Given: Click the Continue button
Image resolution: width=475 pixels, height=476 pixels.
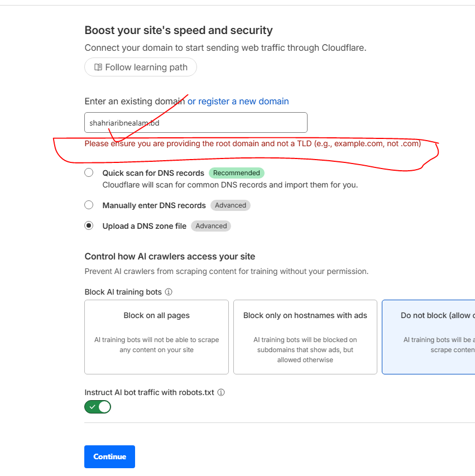Looking at the screenshot, I should tap(109, 456).
